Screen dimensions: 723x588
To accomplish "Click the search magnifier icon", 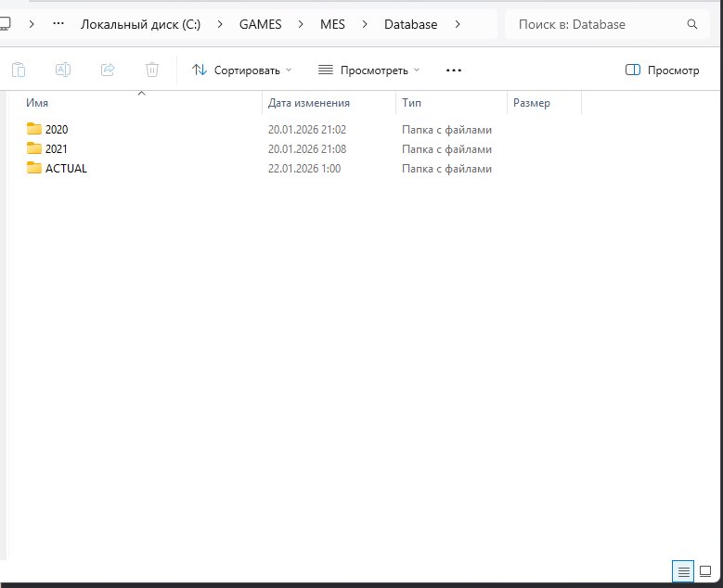I will 692,24.
